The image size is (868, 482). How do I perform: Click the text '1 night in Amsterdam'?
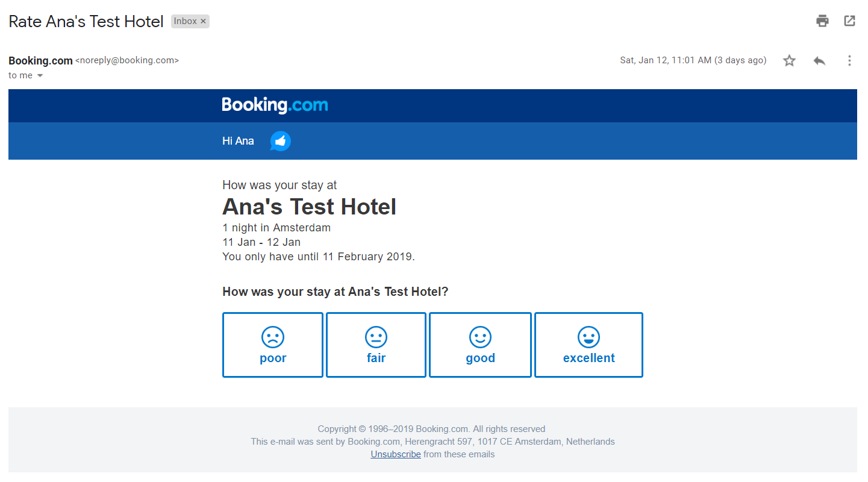pyautogui.click(x=276, y=228)
